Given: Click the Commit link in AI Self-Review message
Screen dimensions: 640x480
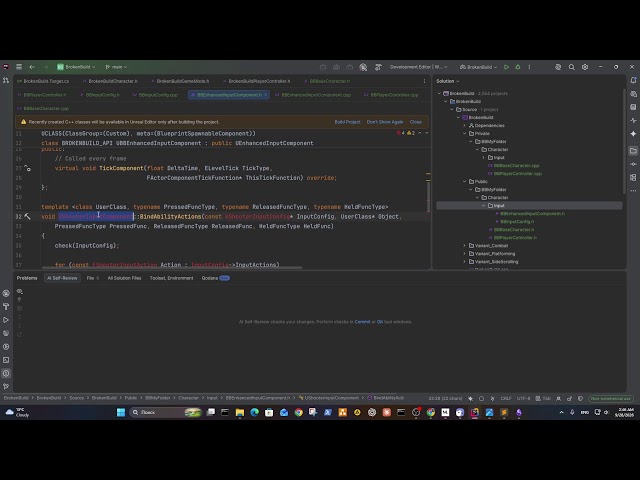Looking at the screenshot, I should tap(362, 322).
